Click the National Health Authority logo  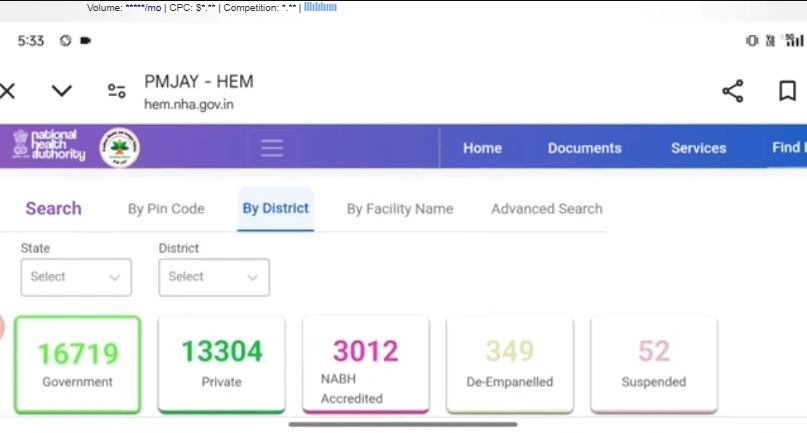(x=48, y=145)
